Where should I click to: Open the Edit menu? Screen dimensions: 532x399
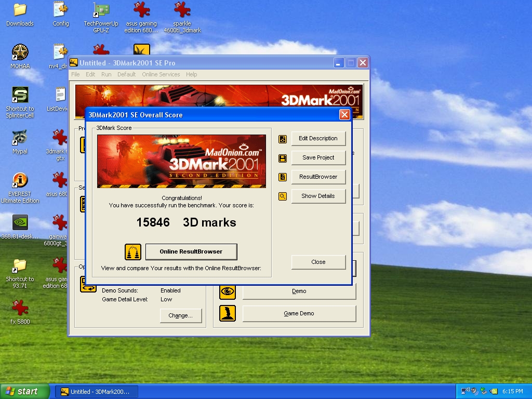coord(90,74)
